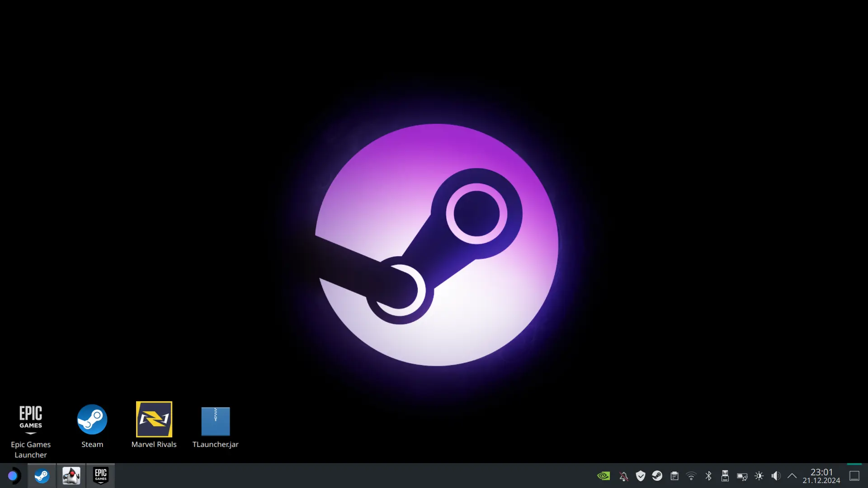Open the muted notifications bell in the tray
Image resolution: width=868 pixels, height=488 pixels.
coord(623,476)
